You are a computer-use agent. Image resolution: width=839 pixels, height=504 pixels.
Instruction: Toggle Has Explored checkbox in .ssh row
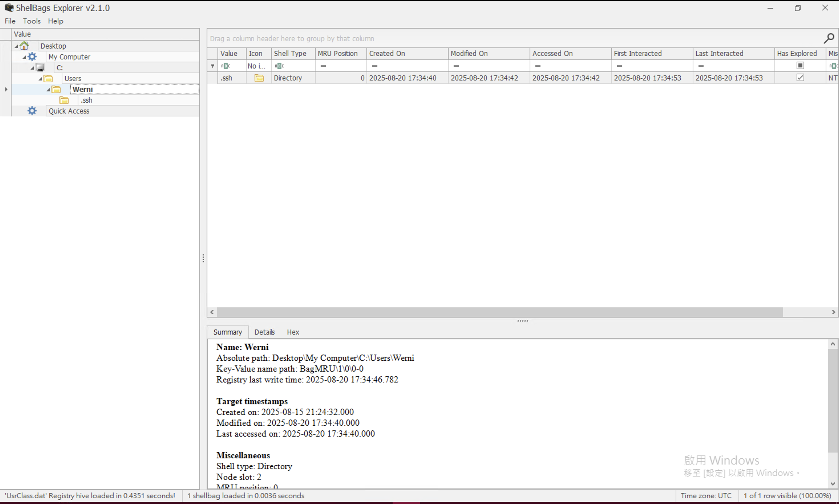pyautogui.click(x=800, y=78)
